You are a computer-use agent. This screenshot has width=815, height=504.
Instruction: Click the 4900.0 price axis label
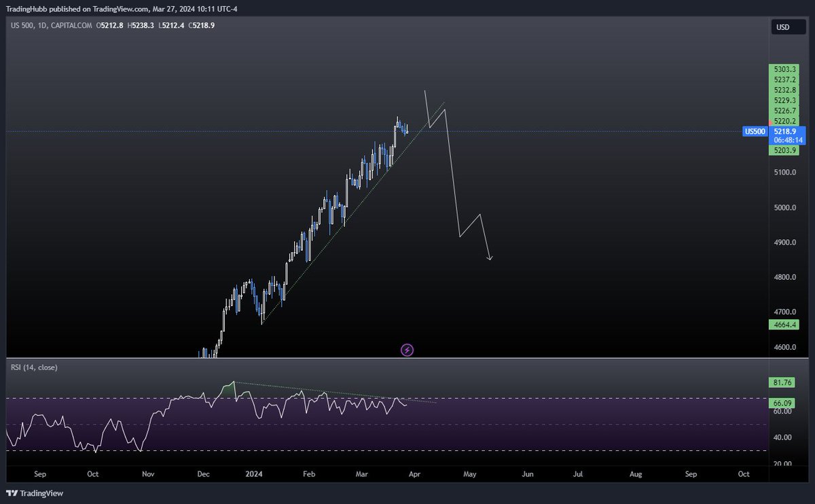[785, 242]
